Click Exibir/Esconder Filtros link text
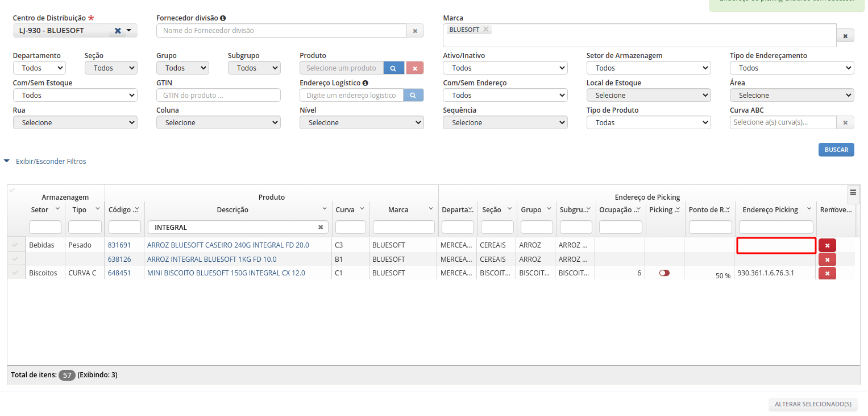Viewport: 868px width, 416px height. click(51, 162)
